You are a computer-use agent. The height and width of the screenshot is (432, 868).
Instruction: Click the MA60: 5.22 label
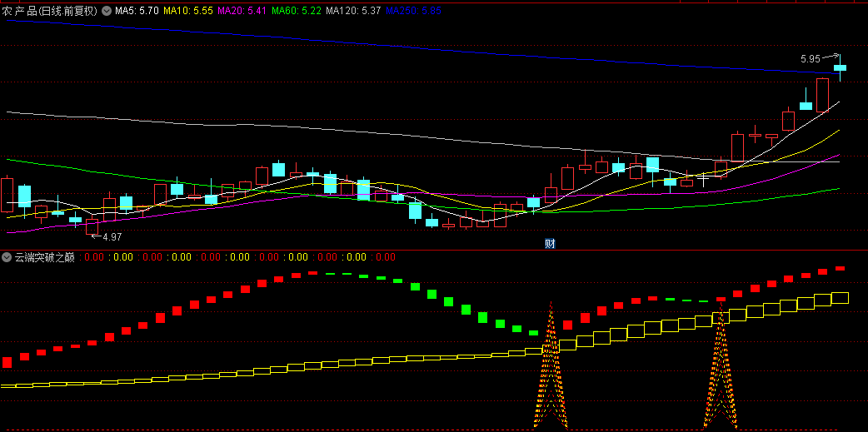tap(297, 11)
